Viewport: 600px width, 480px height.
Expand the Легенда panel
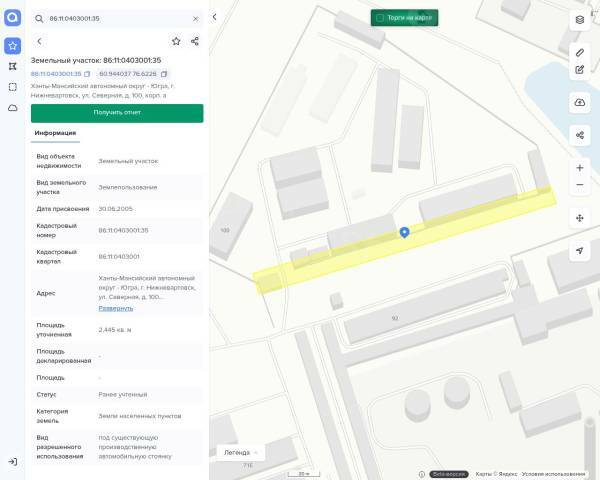coord(242,452)
